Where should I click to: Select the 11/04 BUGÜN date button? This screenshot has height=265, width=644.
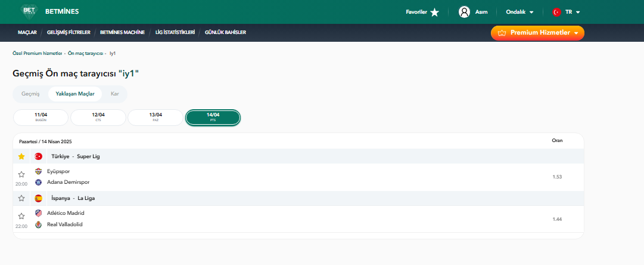click(x=41, y=117)
